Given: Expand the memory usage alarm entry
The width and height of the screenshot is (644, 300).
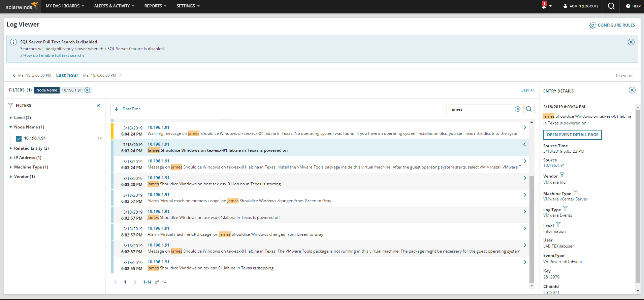Looking at the screenshot, I should coord(525,195).
